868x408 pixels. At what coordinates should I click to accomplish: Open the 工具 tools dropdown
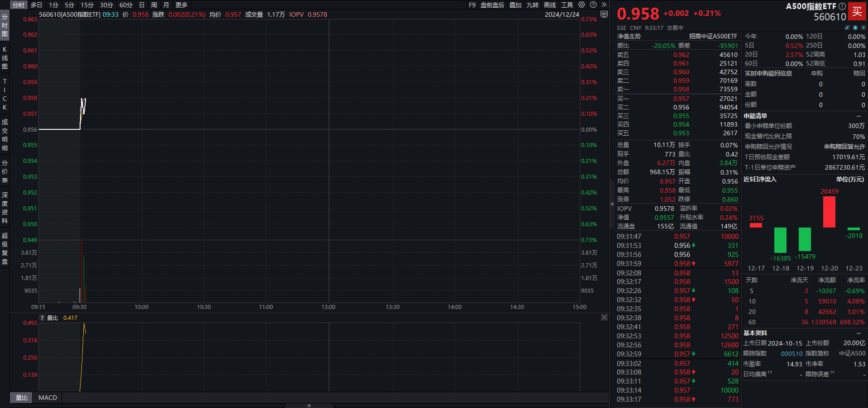pos(567,5)
